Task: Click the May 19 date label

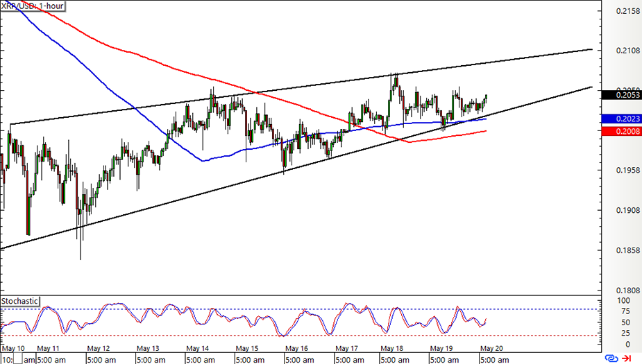Action: tap(441, 349)
